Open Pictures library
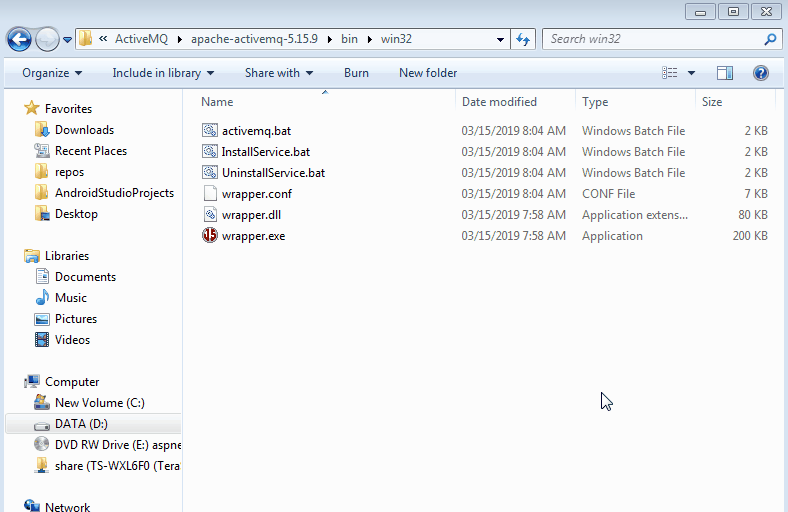Viewport: 788px width, 512px height. (x=75, y=319)
